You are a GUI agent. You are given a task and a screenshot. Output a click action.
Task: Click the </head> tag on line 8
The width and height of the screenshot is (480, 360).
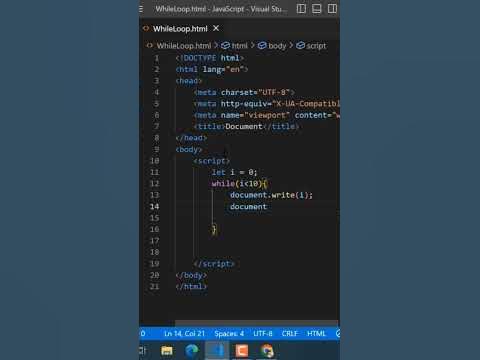tap(191, 138)
